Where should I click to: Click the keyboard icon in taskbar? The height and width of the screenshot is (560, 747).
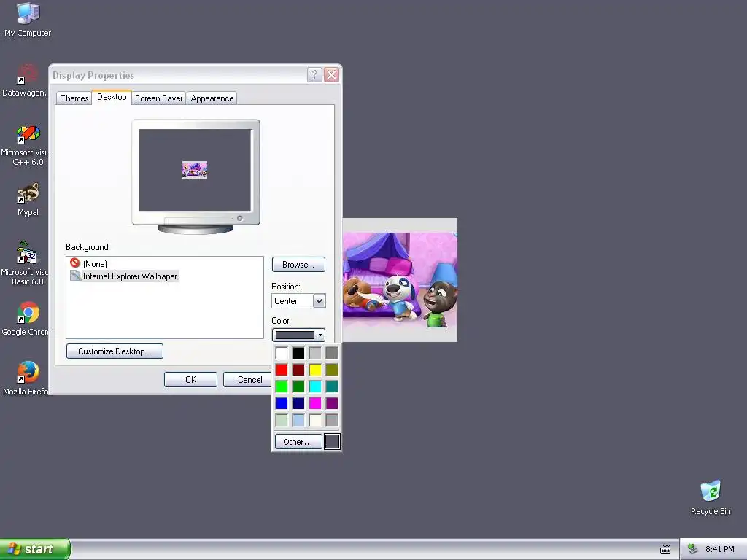tap(665, 550)
